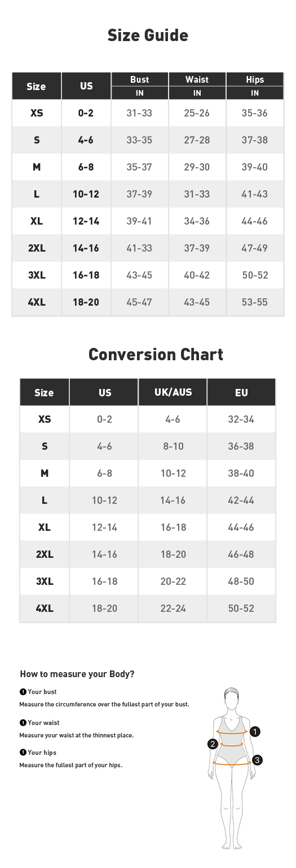Screen dimensions: 296x868
Task: Click the bullet icon beside Your bust
Action: pos(23,692)
